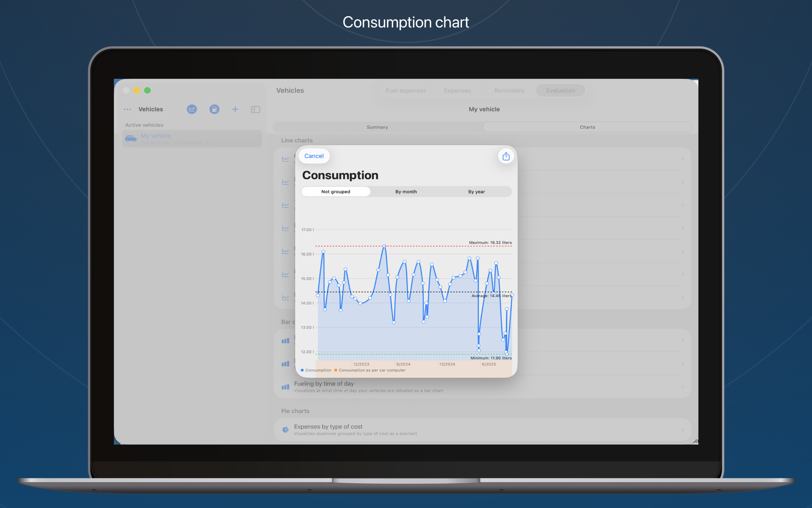The image size is (812, 508).
Task: Click the sixth line chart icon under Line charts
Action: pyautogui.click(x=285, y=275)
